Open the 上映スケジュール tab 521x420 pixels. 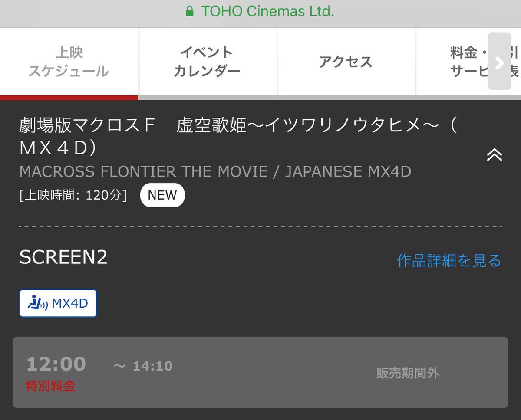(69, 62)
